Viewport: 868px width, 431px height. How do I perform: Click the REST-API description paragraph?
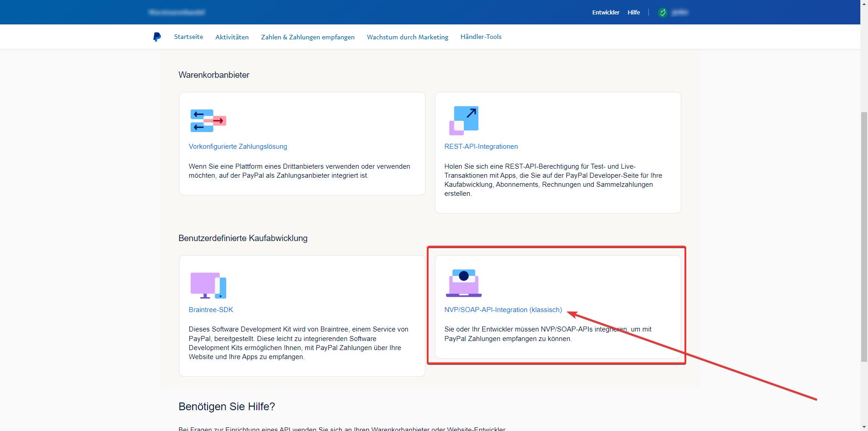tap(553, 180)
